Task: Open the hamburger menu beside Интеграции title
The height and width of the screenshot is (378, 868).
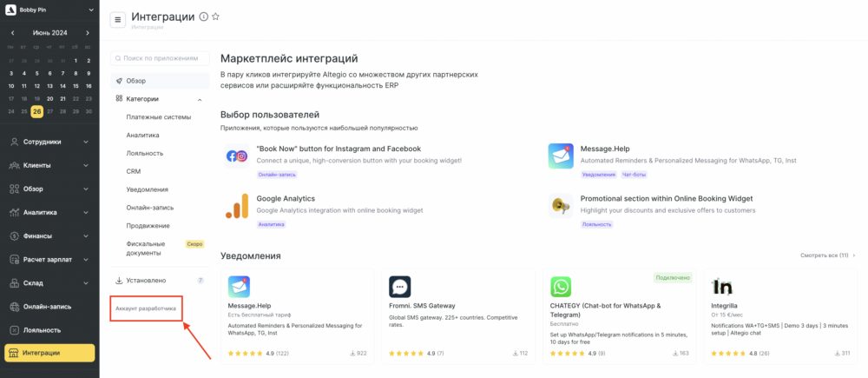Action: [x=117, y=20]
